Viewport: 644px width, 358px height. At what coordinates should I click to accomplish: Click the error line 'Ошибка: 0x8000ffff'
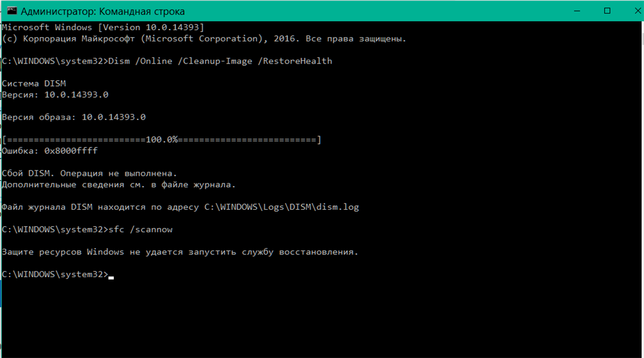[x=50, y=151]
